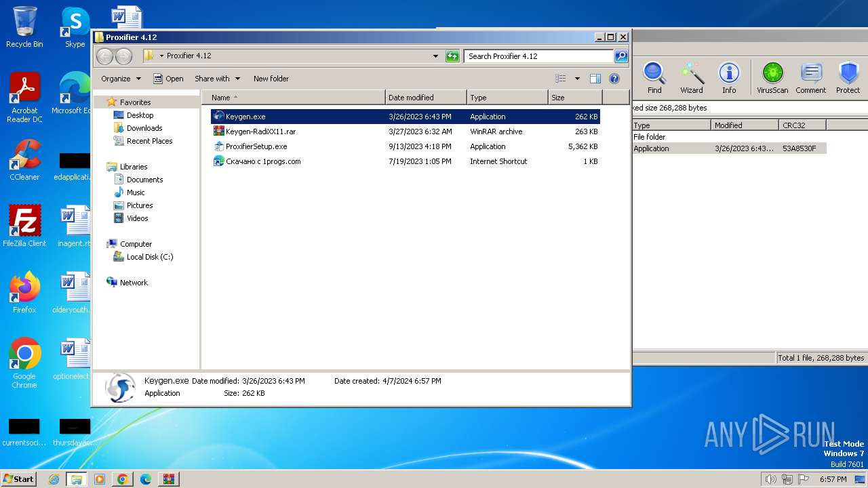Select Recent Places in navigation pane

point(149,141)
